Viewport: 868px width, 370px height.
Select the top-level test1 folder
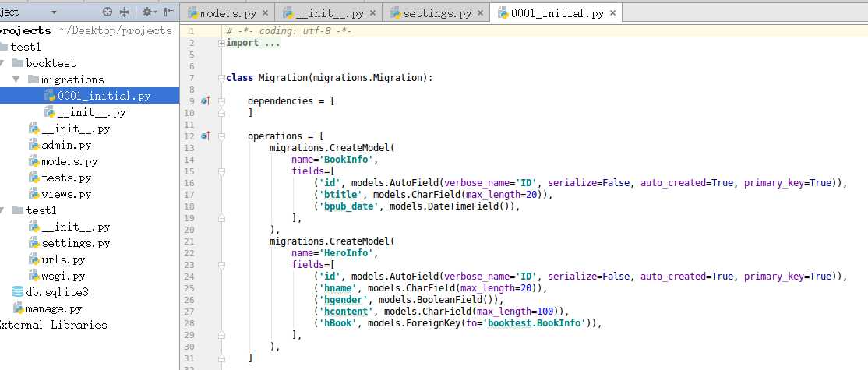coord(26,47)
